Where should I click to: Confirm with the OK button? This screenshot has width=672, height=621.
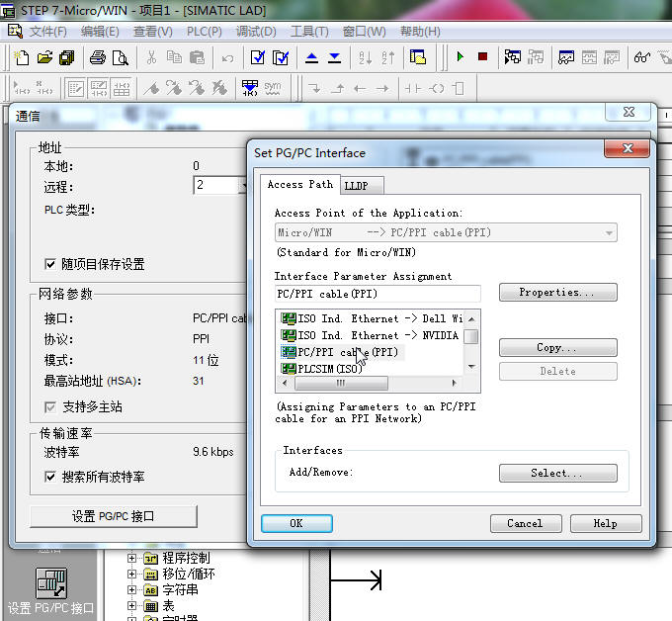click(x=296, y=524)
